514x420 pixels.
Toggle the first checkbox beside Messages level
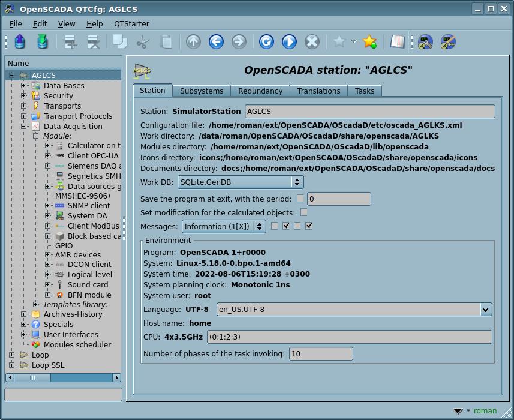pos(275,226)
